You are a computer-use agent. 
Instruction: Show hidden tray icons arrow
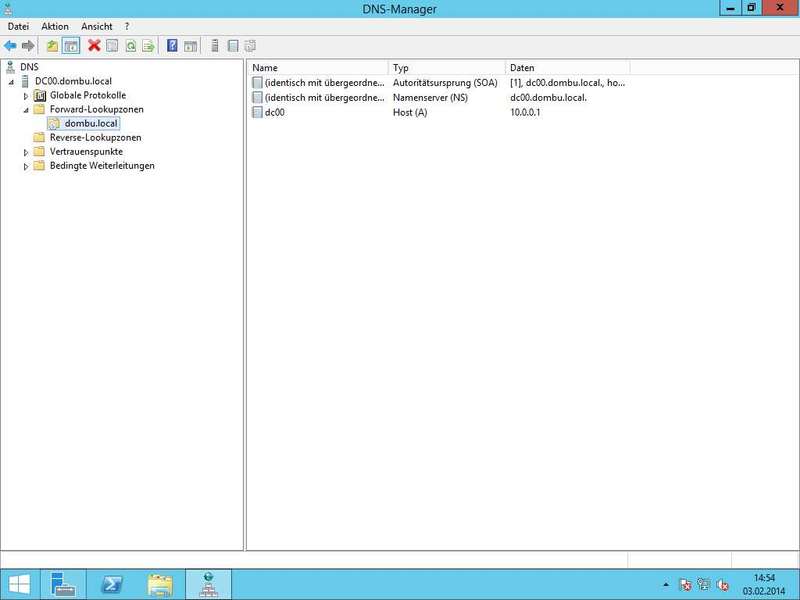666,585
